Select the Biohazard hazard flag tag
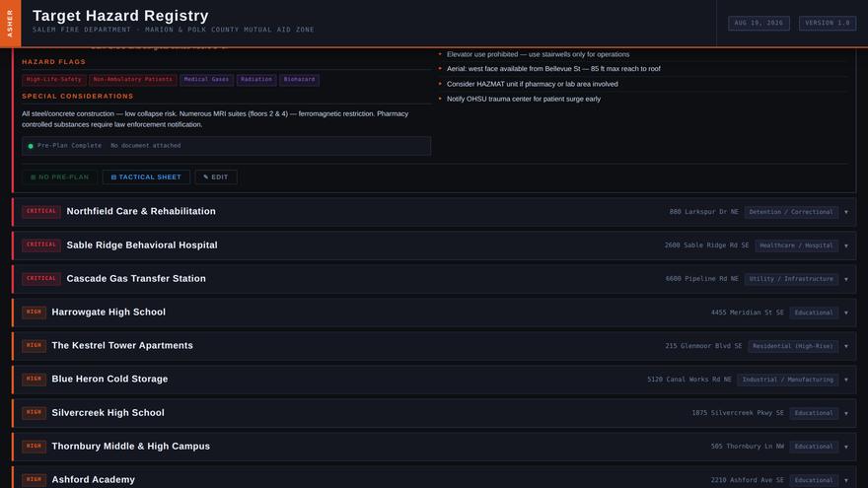This screenshot has width=868, height=488. (299, 80)
